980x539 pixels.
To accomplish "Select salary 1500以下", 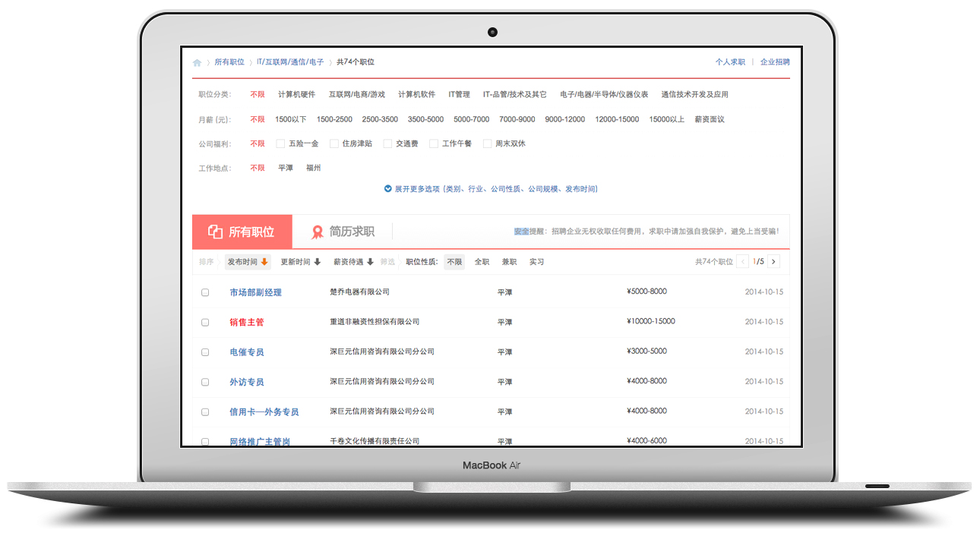I will tap(291, 119).
